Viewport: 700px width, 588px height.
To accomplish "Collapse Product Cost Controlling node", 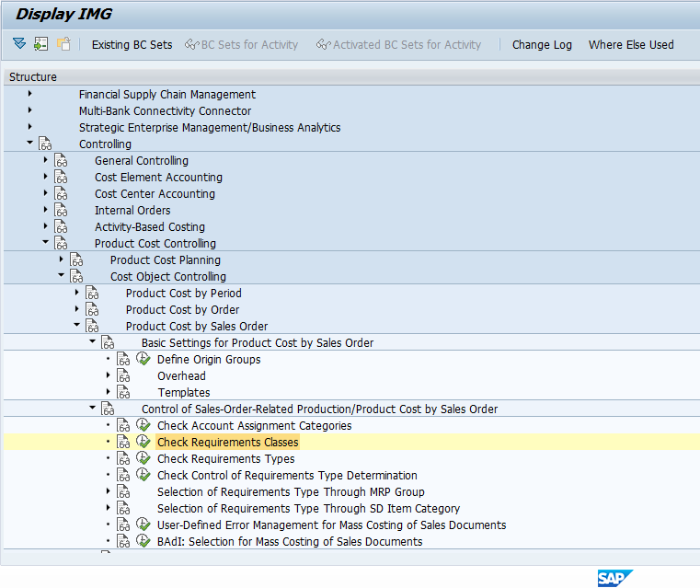I will point(46,242).
